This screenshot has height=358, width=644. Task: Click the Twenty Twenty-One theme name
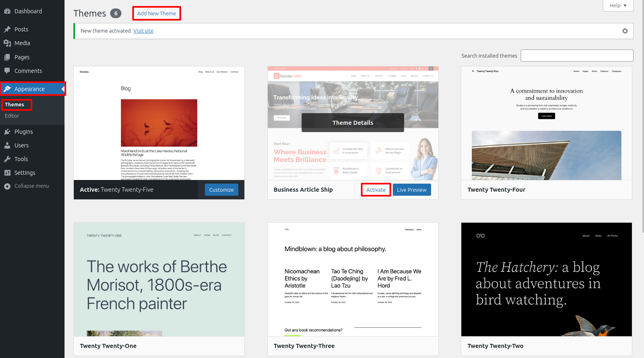[108, 346]
